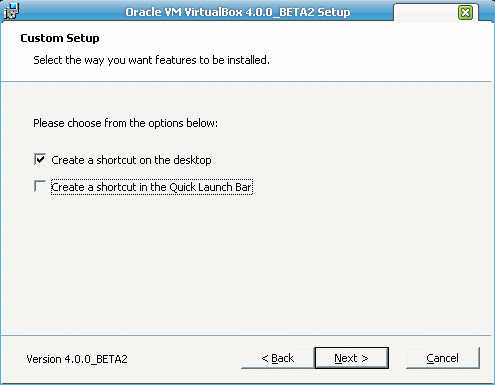Click the checkmark inside the desktop shortcut box

(x=40, y=159)
